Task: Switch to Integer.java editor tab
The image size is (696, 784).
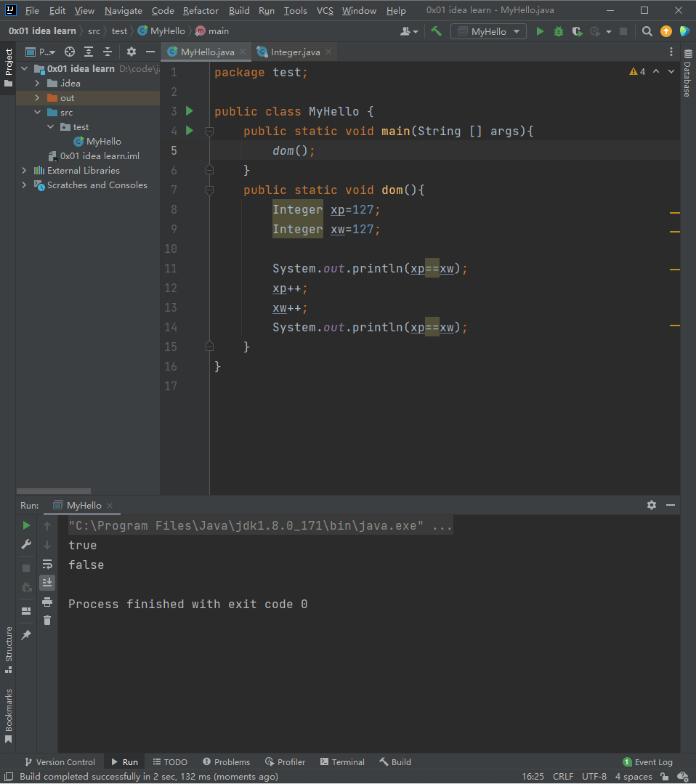Action: point(294,52)
